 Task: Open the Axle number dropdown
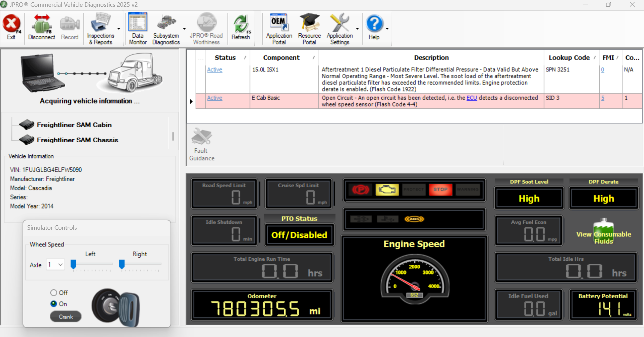(x=55, y=265)
